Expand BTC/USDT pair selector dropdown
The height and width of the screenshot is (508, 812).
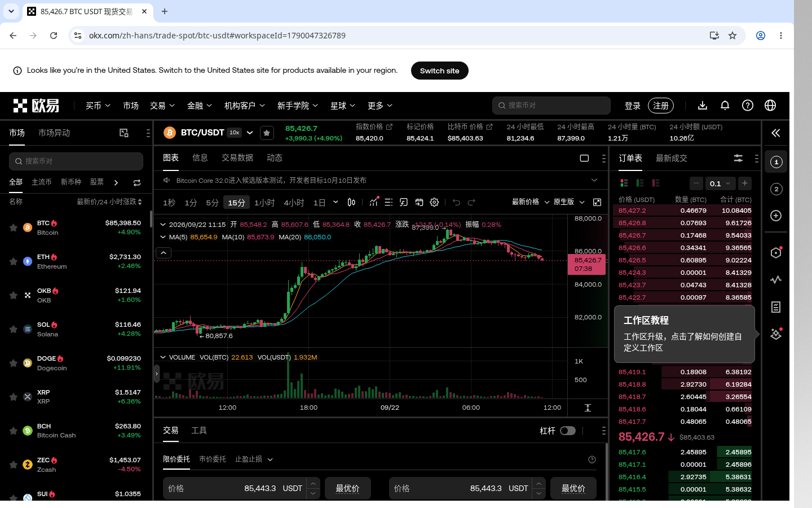coord(250,133)
